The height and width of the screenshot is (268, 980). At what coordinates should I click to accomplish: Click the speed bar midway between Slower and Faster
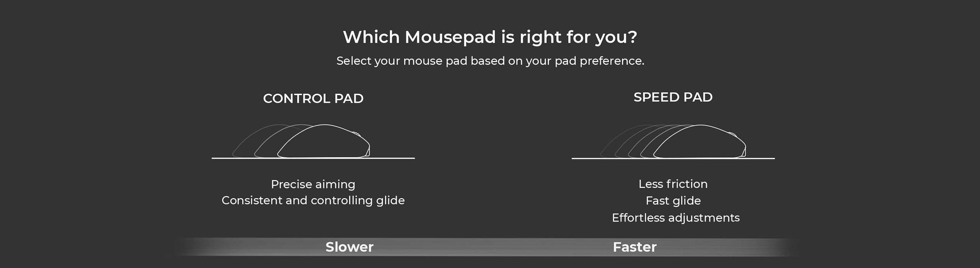click(492, 247)
